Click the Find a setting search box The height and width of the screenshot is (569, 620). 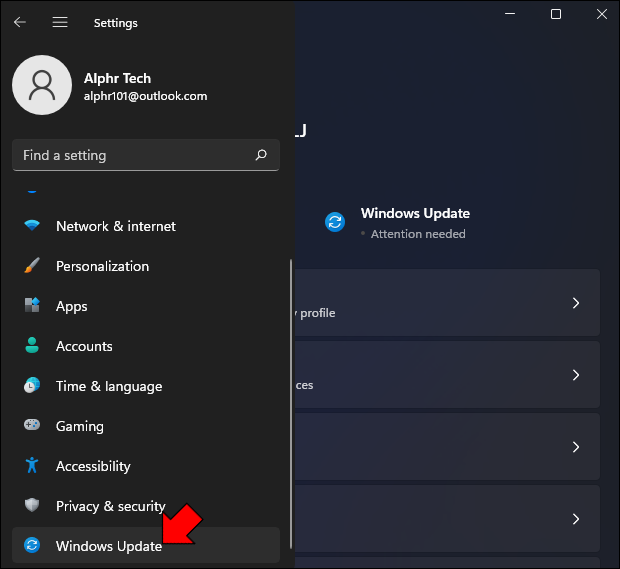146,155
